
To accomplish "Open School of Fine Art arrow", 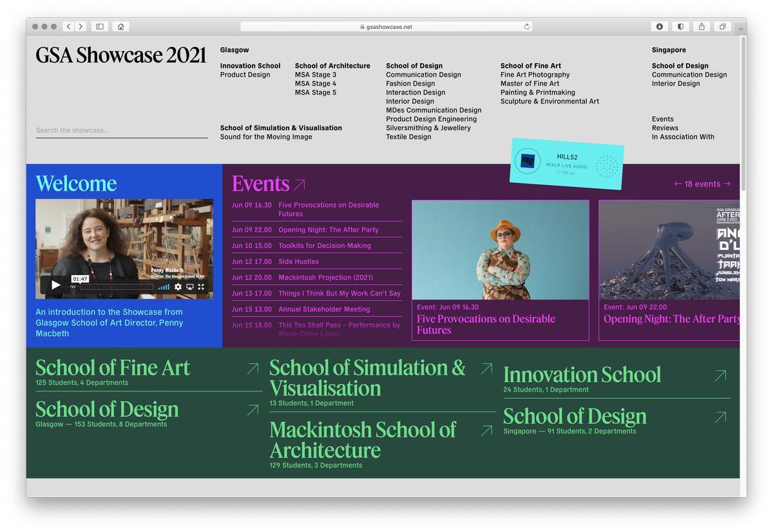I will tap(253, 368).
